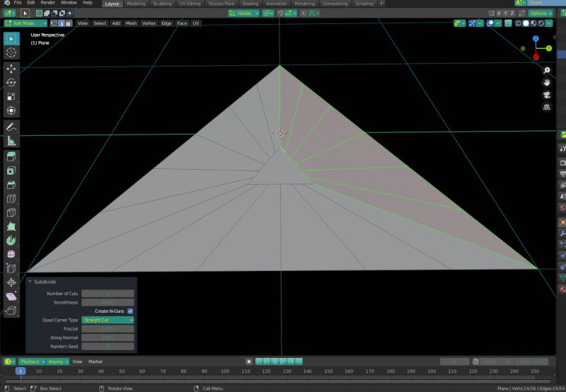
Task: Open the Global transform orientation dropdown
Action: [243, 13]
